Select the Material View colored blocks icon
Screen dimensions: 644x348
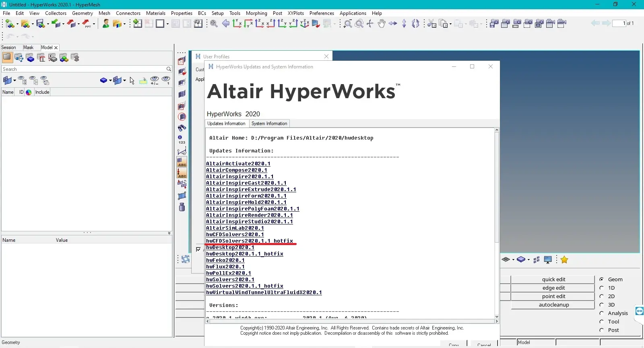[64, 58]
